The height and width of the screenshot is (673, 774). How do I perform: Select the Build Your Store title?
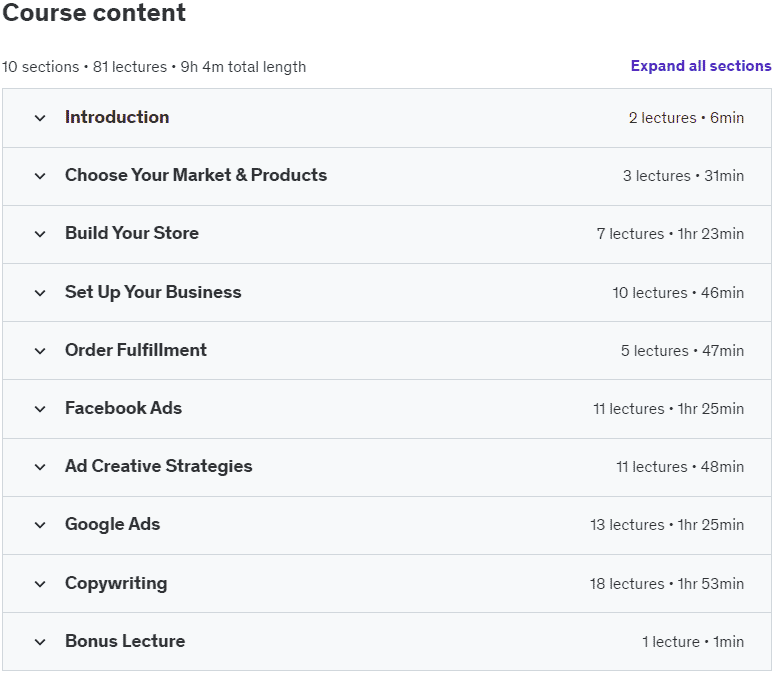pyautogui.click(x=132, y=233)
